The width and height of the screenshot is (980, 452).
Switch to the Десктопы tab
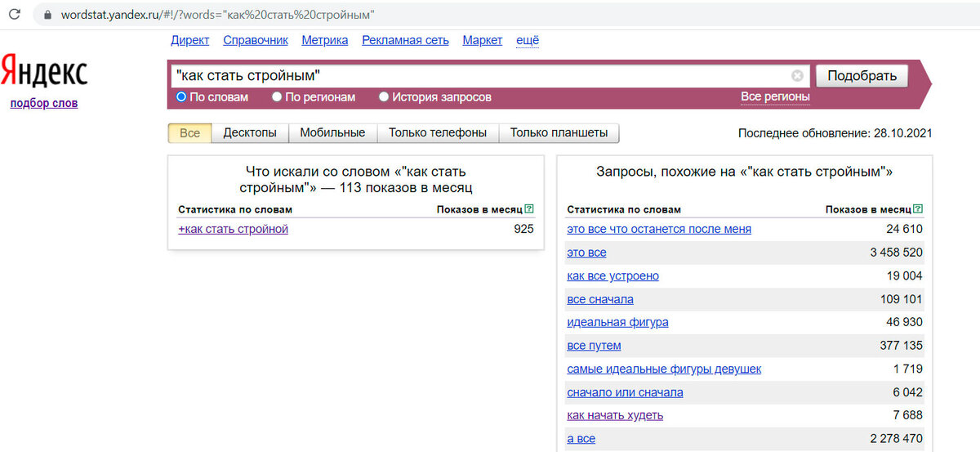tap(250, 132)
